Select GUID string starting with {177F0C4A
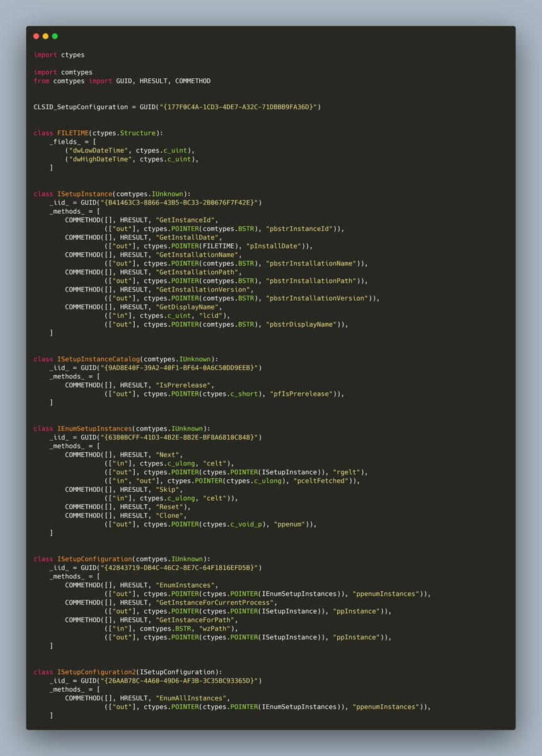This screenshot has height=756, width=542. point(238,107)
